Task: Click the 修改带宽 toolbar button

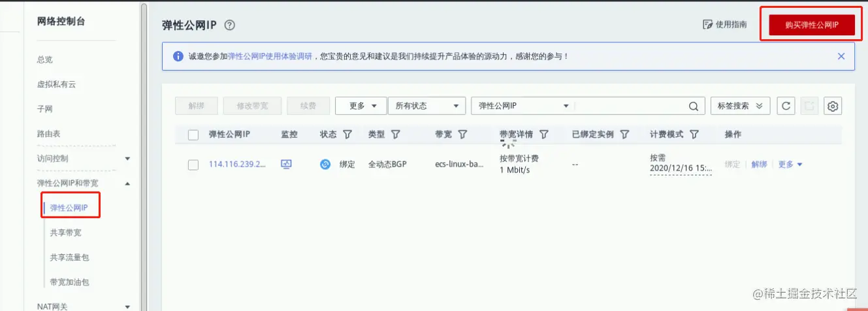Action: [251, 106]
